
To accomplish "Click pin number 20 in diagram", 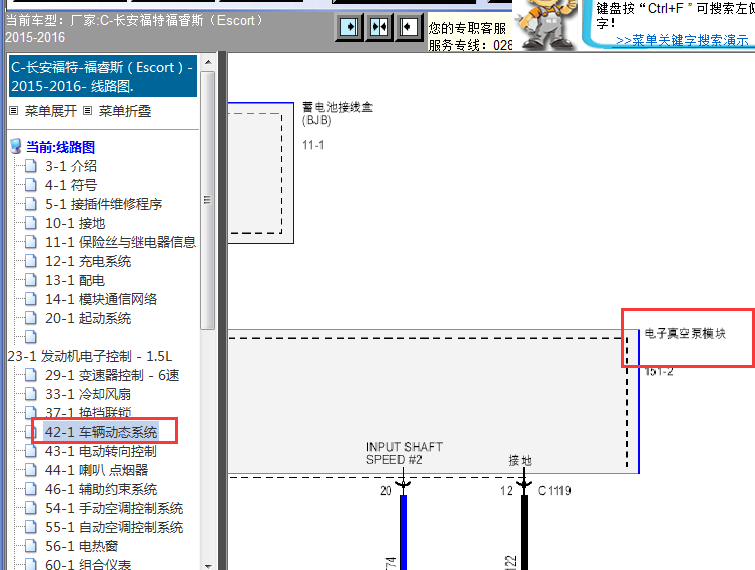I will 386,491.
